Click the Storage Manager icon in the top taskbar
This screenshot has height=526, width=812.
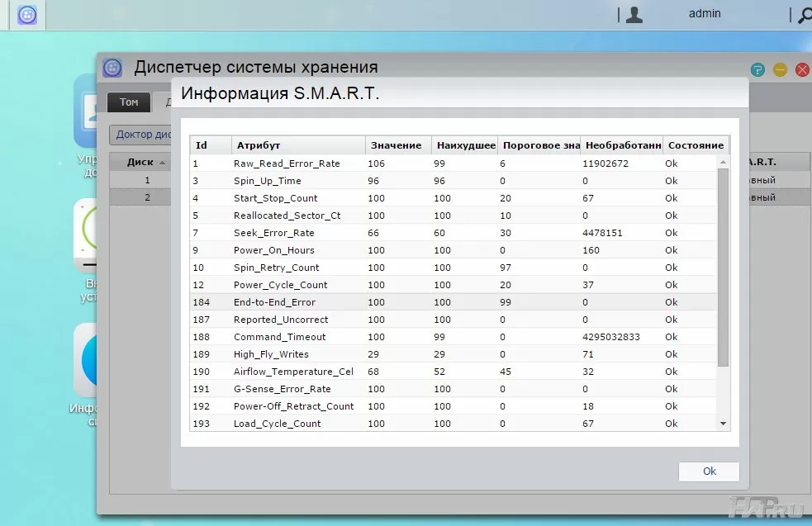27,15
